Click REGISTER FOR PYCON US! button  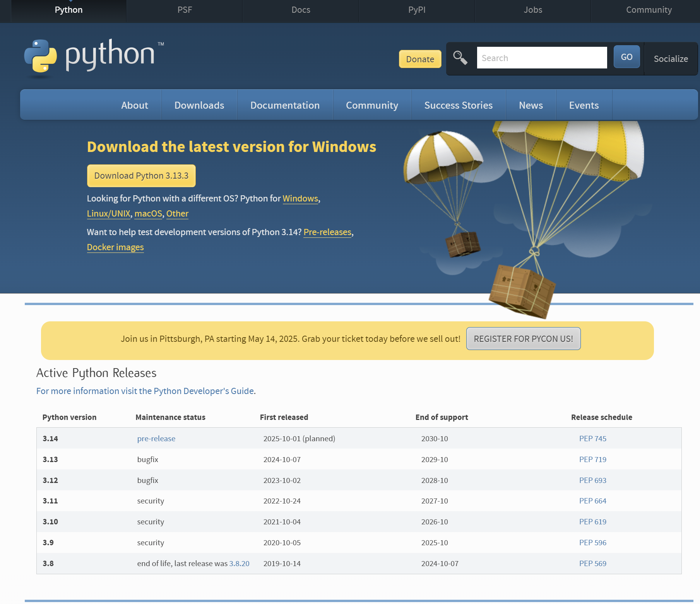point(523,339)
